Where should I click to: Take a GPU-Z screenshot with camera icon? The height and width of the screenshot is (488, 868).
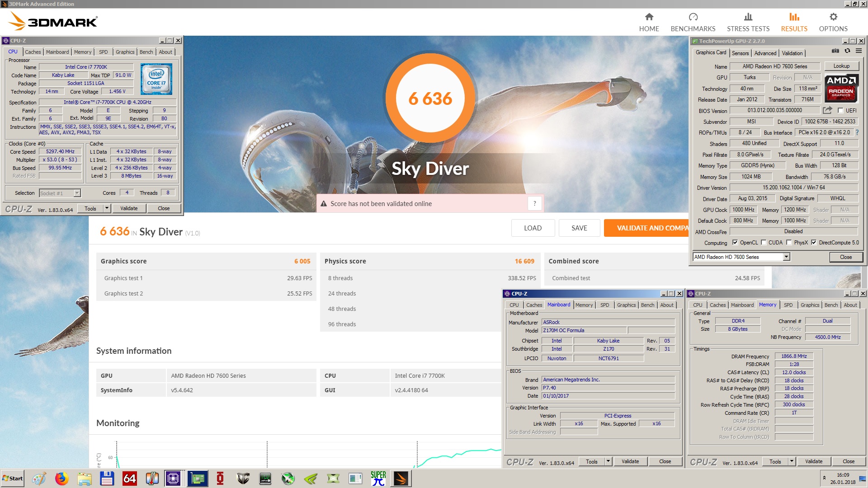pos(835,51)
